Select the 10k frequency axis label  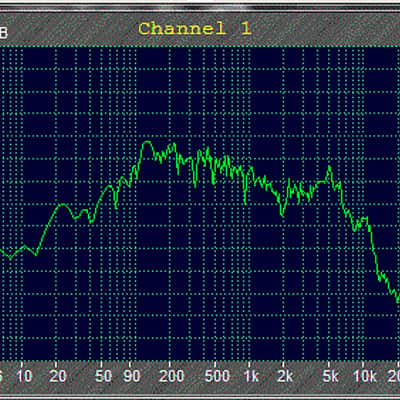[365, 377]
